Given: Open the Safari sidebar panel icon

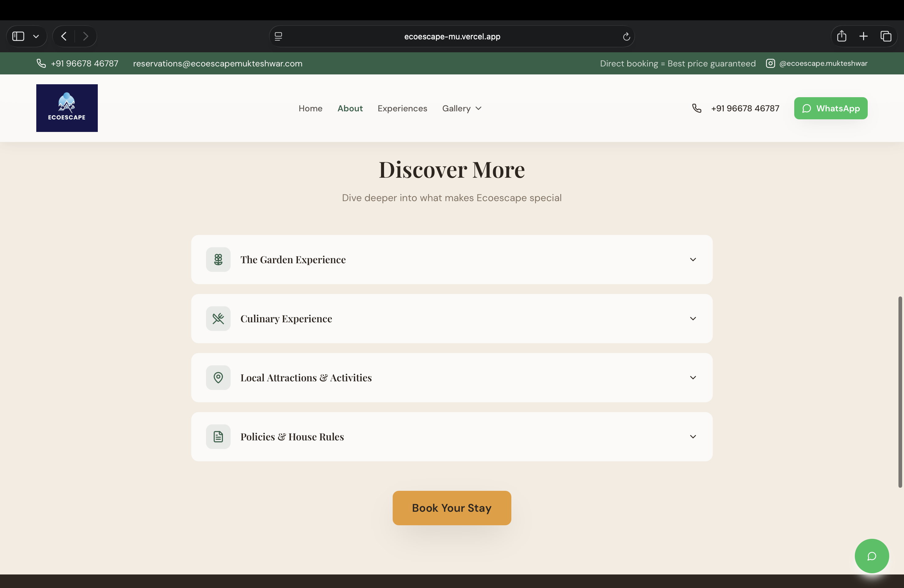Looking at the screenshot, I should click(18, 37).
